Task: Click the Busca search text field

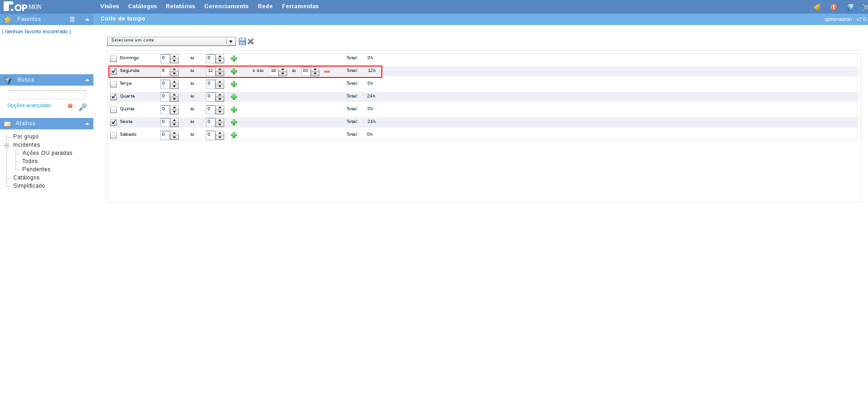Action: (46, 95)
